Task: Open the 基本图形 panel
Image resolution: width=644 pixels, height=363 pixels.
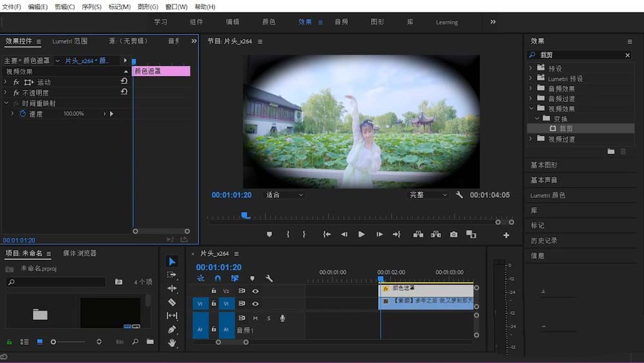Action: point(544,165)
